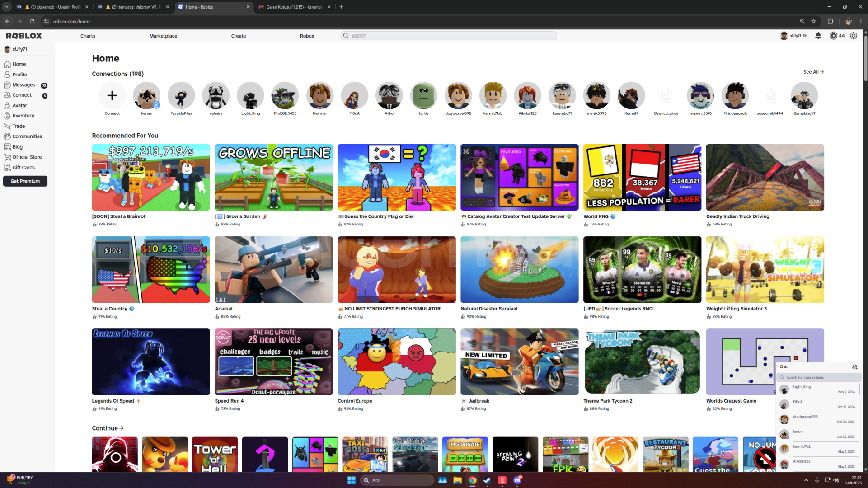The image size is (868, 488).
Task: Open xUfy71 profile link in header
Action: tap(793, 36)
